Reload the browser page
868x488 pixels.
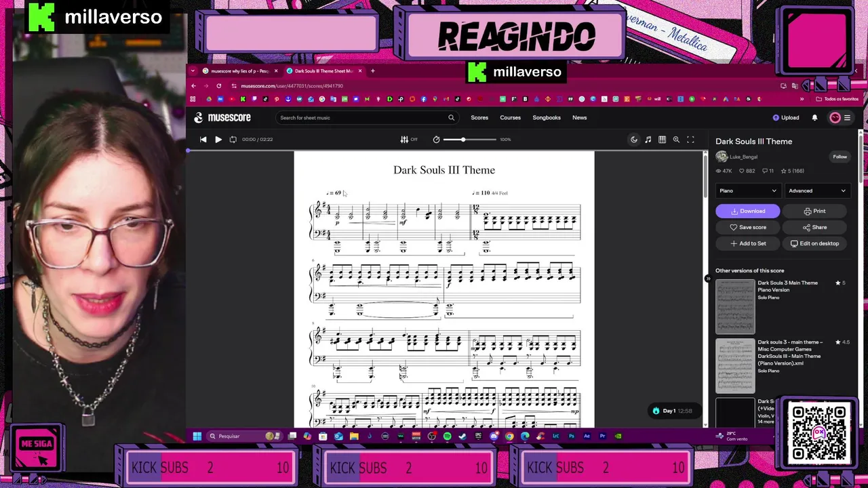pyautogui.click(x=218, y=86)
